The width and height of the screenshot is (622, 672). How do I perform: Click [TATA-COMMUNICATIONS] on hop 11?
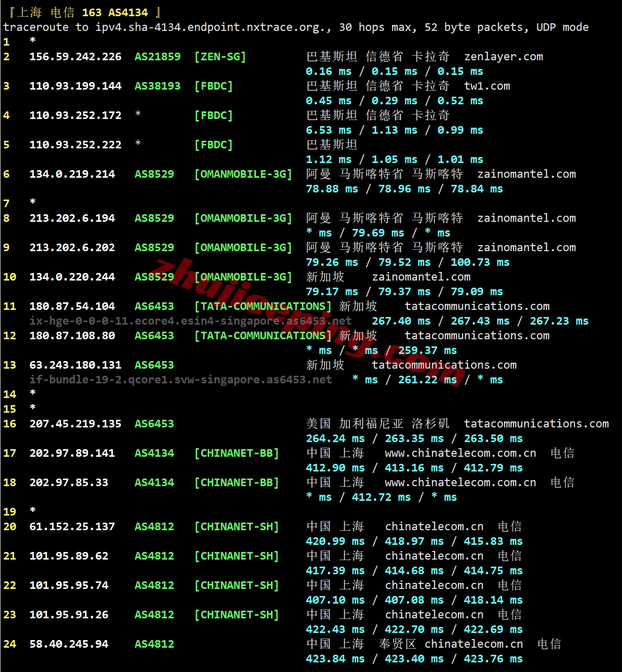coord(263,306)
